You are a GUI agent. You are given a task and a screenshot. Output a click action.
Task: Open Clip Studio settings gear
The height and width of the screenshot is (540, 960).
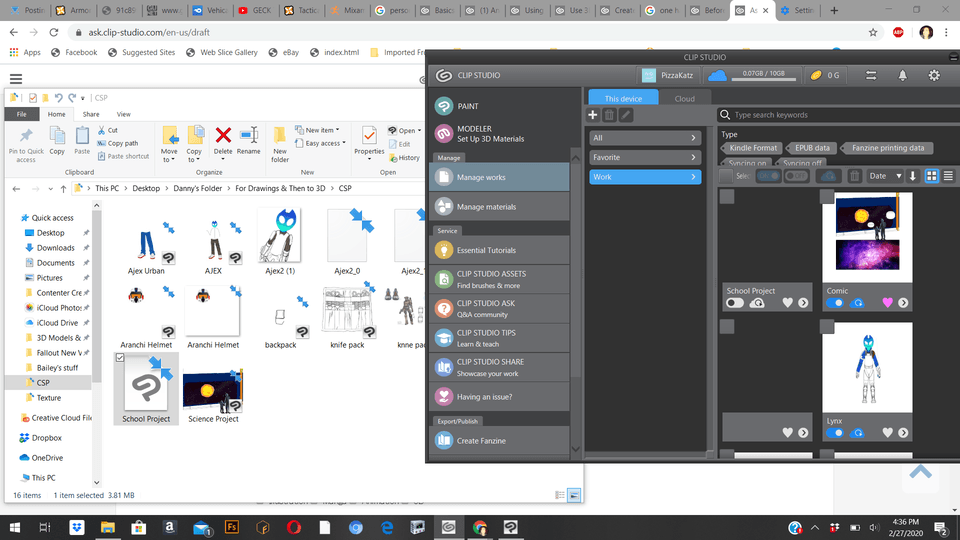934,76
